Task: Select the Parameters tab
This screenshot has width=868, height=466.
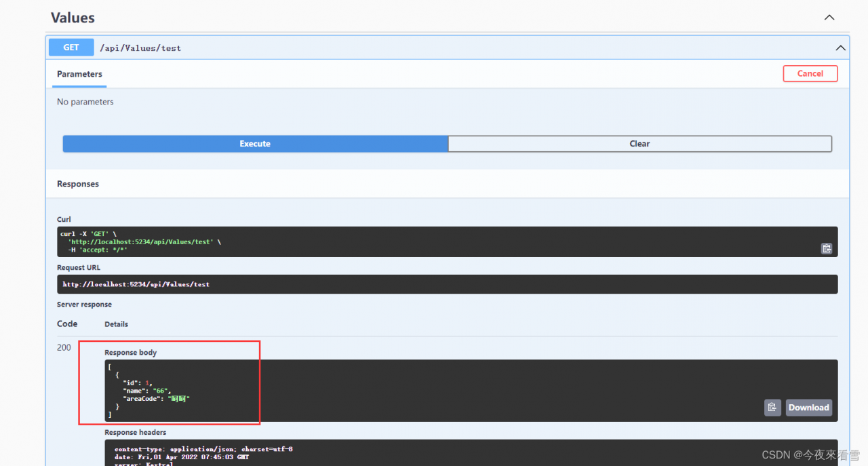Action: [79, 74]
